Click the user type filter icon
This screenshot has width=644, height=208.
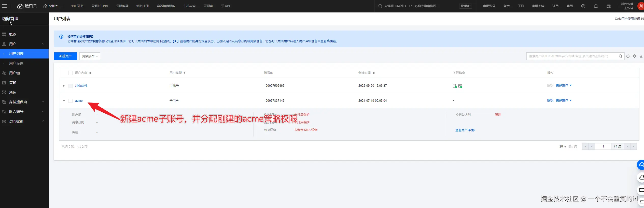pos(184,73)
